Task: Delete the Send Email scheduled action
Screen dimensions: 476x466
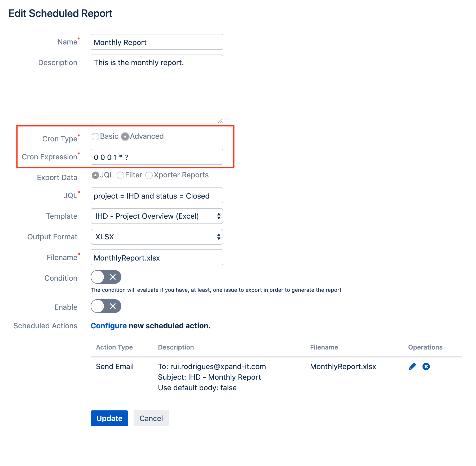Action: pos(426,366)
